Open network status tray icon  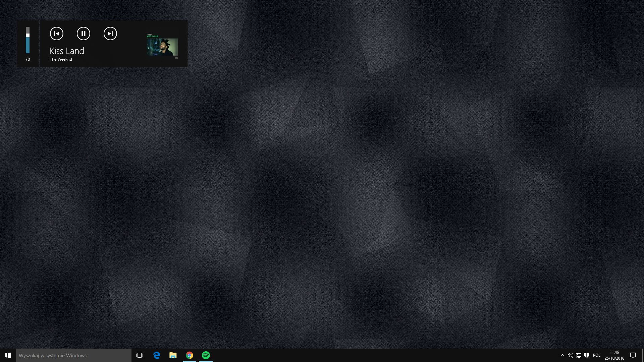pyautogui.click(x=579, y=355)
